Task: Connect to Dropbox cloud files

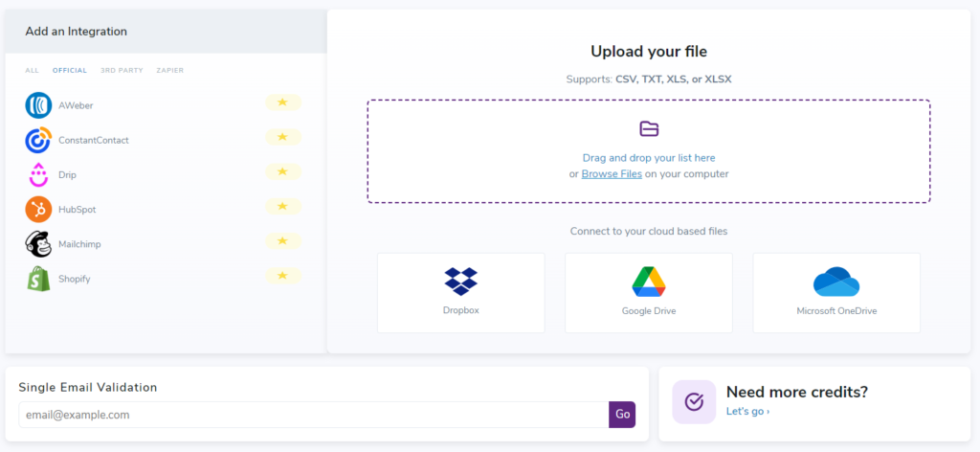Action: click(x=460, y=292)
